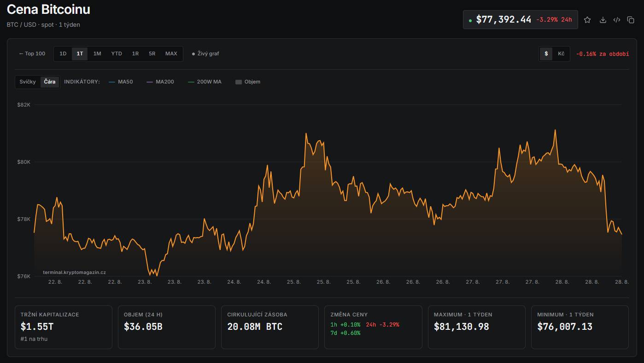This screenshot has height=363, width=644.
Task: Toggle the MA200 indicator
Action: [x=160, y=82]
